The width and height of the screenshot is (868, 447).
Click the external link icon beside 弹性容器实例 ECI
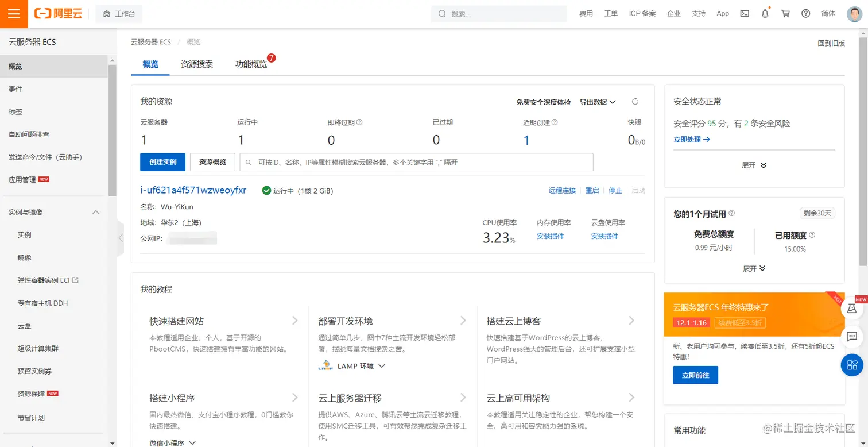pos(75,280)
